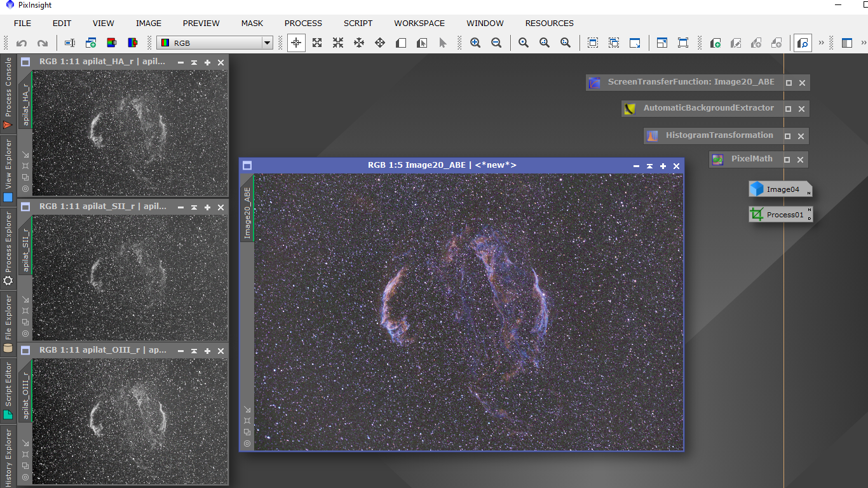Click the bracketed full-screen frame icon
This screenshot has height=488, width=868.
[x=683, y=43]
